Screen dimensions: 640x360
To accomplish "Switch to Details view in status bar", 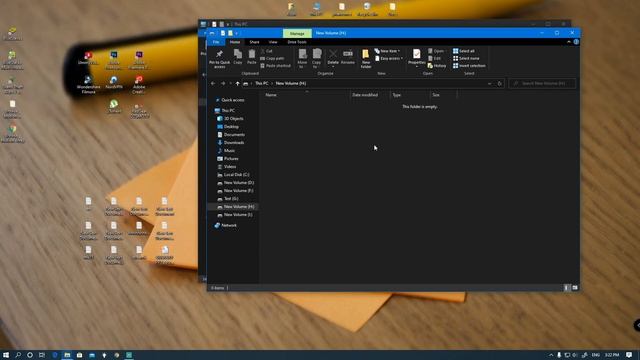I will point(566,288).
